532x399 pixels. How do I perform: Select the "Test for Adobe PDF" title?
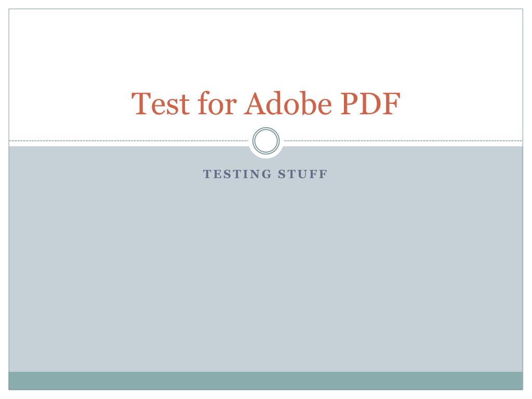click(x=265, y=103)
